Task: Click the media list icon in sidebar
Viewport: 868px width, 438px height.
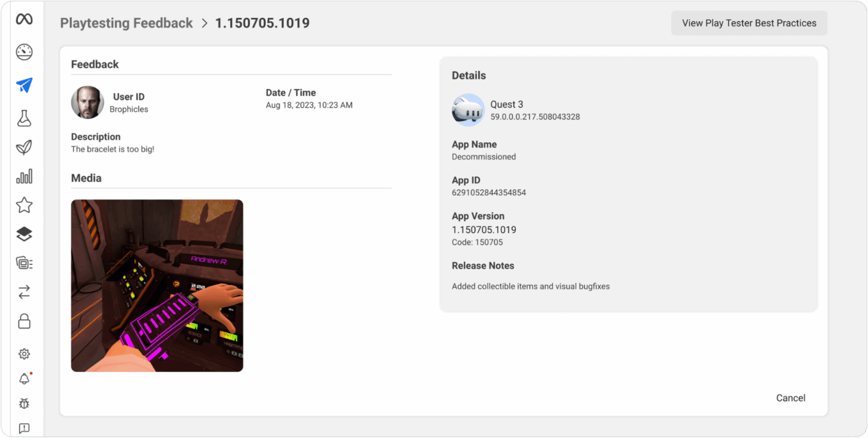Action: 24,263
